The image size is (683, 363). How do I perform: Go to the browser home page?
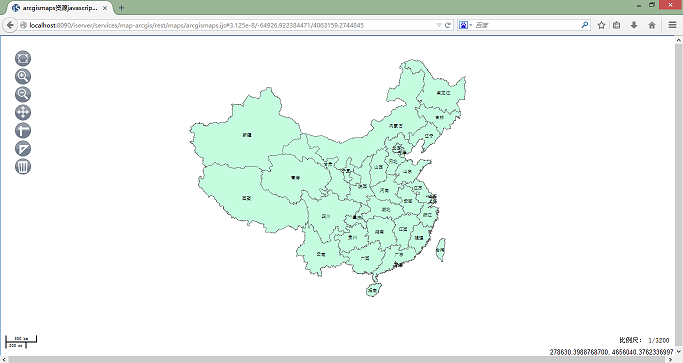pyautogui.click(x=652, y=25)
